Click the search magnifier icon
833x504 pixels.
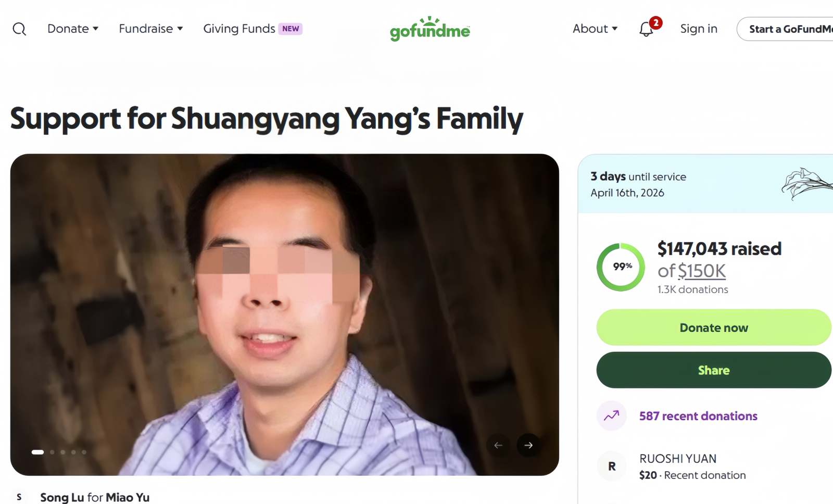pyautogui.click(x=19, y=29)
